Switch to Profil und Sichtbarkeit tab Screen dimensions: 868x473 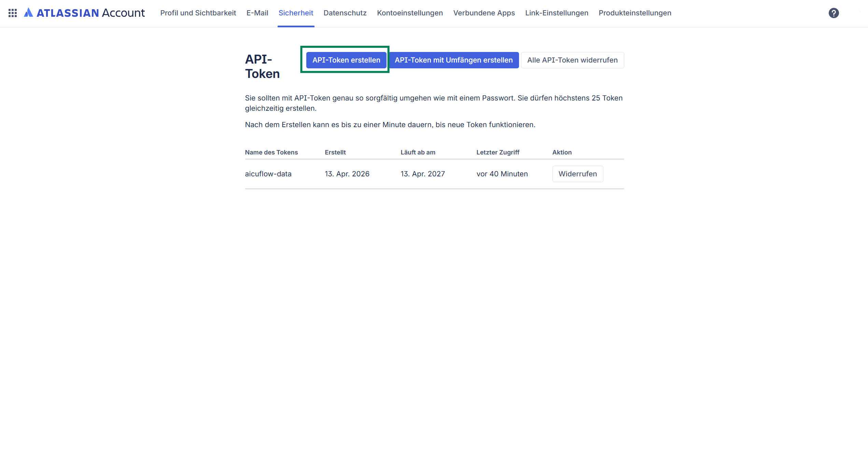tap(198, 13)
